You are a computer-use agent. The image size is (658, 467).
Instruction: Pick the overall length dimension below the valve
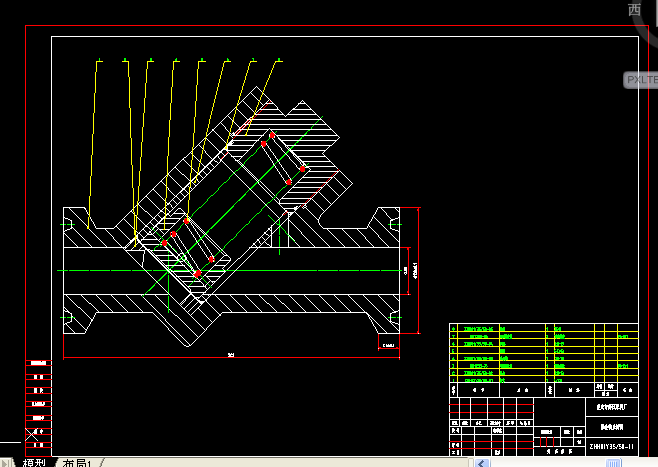(x=230, y=355)
